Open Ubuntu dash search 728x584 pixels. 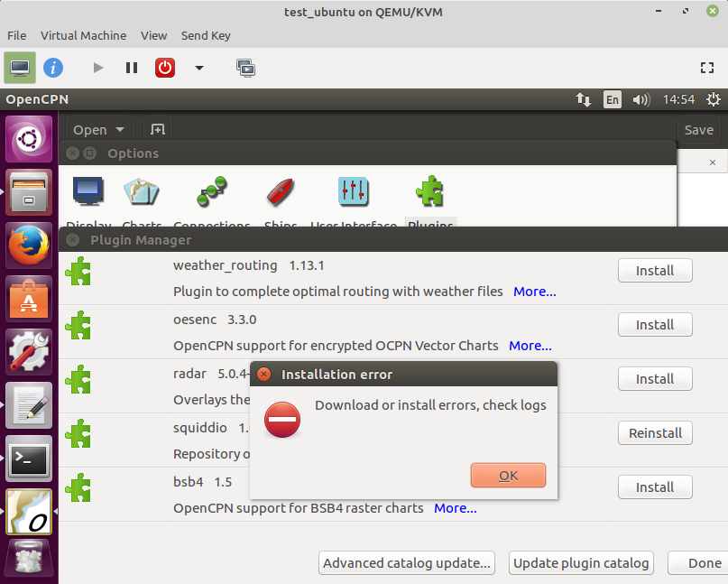click(29, 138)
